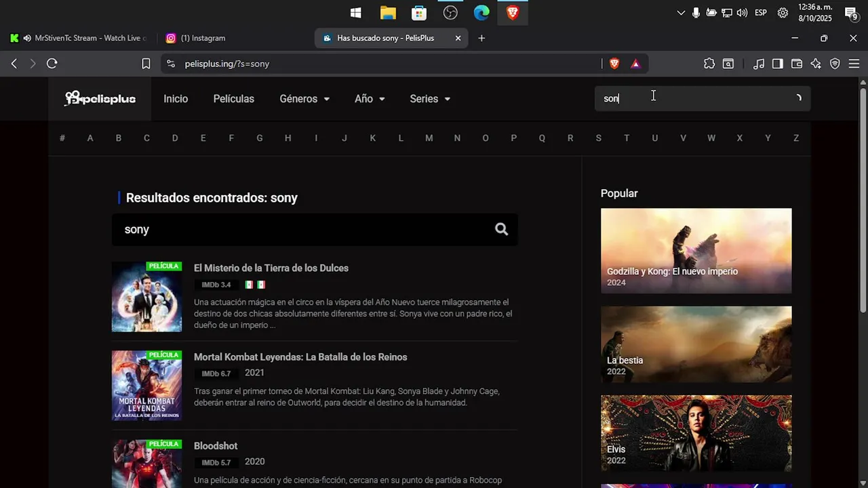868x488 pixels.
Task: Click the Bloodshot poster thumbnail
Action: point(146,464)
